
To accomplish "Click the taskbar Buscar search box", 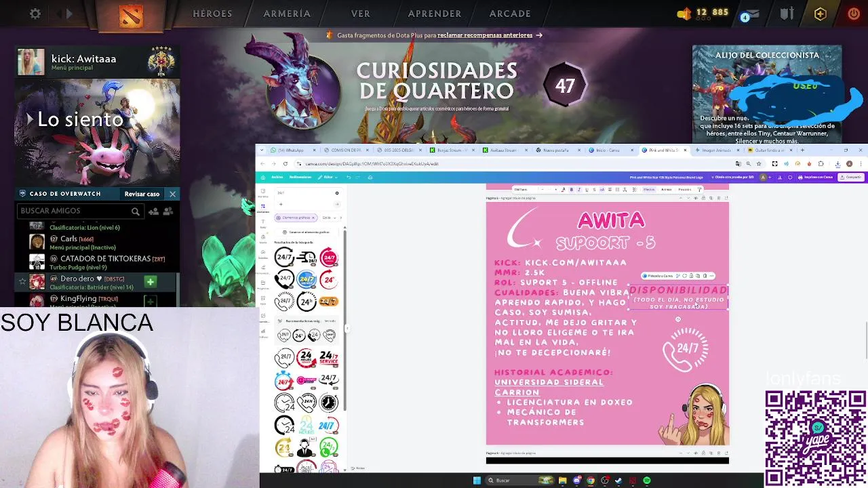I will tap(519, 481).
